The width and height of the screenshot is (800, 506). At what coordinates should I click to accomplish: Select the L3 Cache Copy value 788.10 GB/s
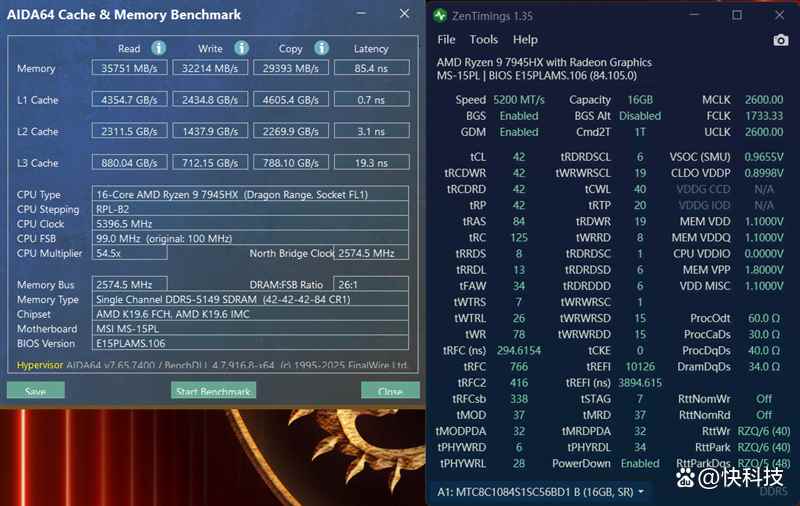pyautogui.click(x=291, y=163)
